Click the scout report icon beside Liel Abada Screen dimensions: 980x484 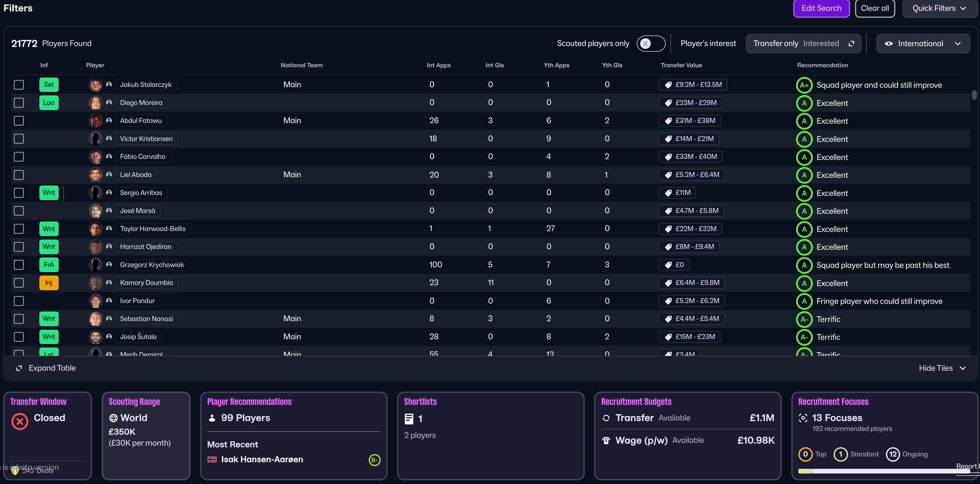pos(109,175)
